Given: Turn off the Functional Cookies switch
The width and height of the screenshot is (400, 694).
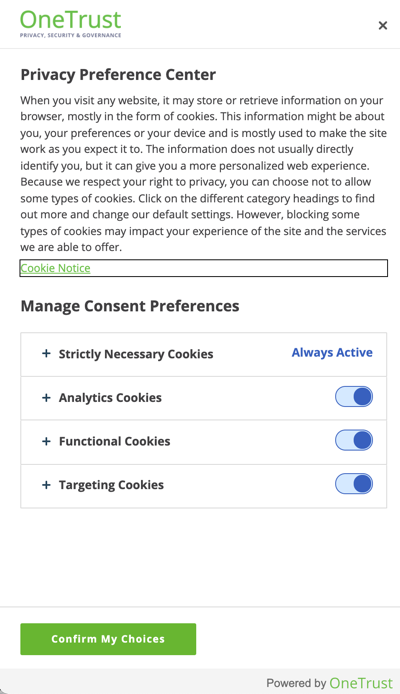Looking at the screenshot, I should (x=354, y=440).
